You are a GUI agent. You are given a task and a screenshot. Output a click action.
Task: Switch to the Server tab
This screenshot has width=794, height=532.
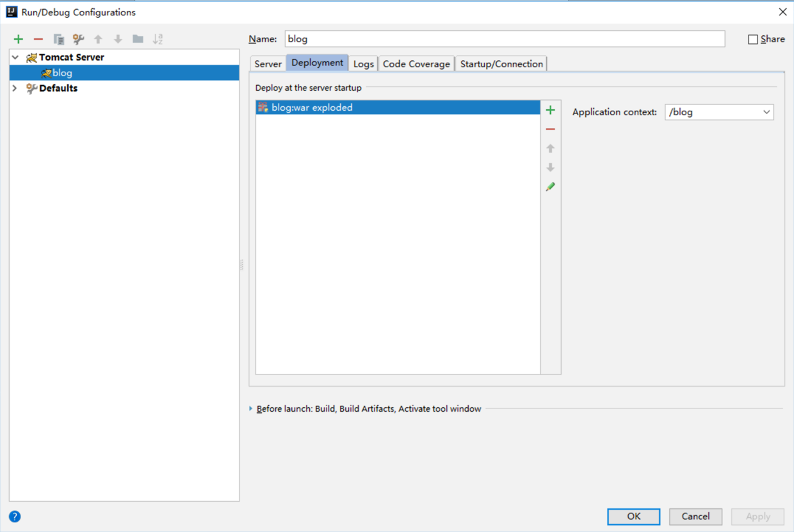click(268, 64)
